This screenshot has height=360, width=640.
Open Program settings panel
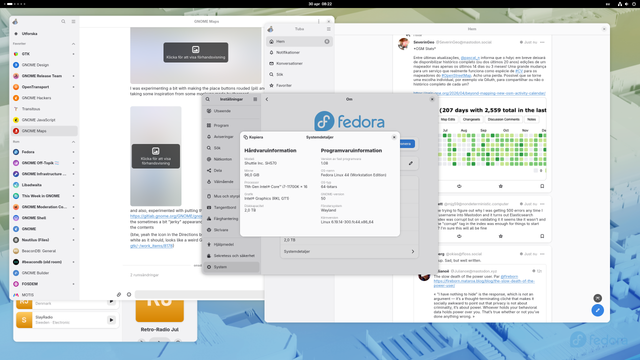[x=231, y=126]
